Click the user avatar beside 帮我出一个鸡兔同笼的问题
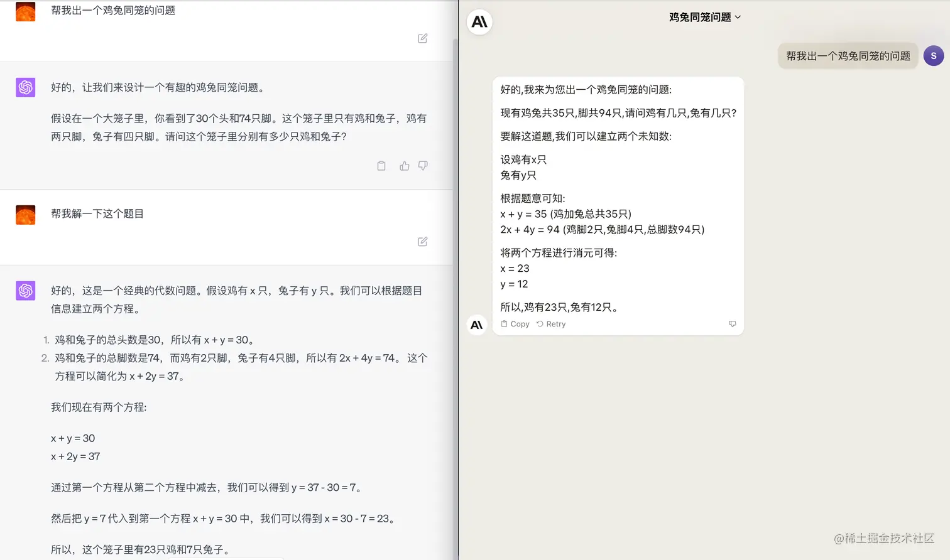This screenshot has width=950, height=560. click(x=26, y=11)
